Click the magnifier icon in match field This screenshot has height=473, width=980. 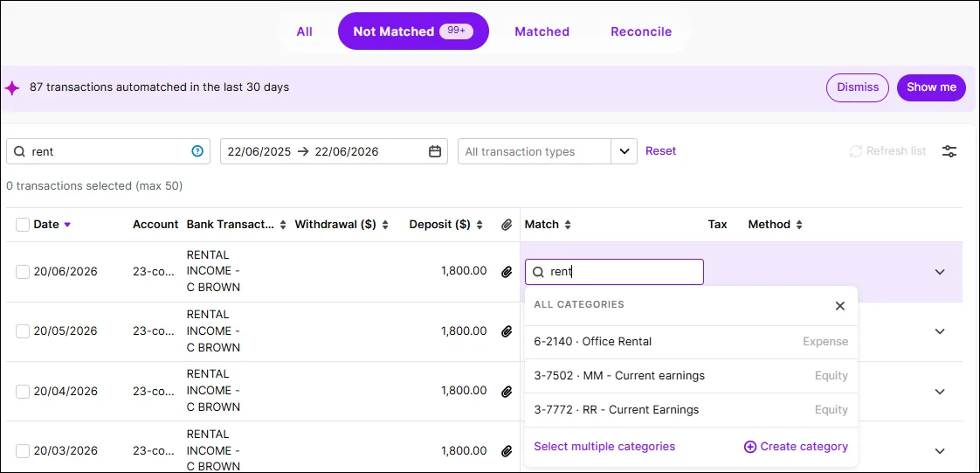click(538, 272)
